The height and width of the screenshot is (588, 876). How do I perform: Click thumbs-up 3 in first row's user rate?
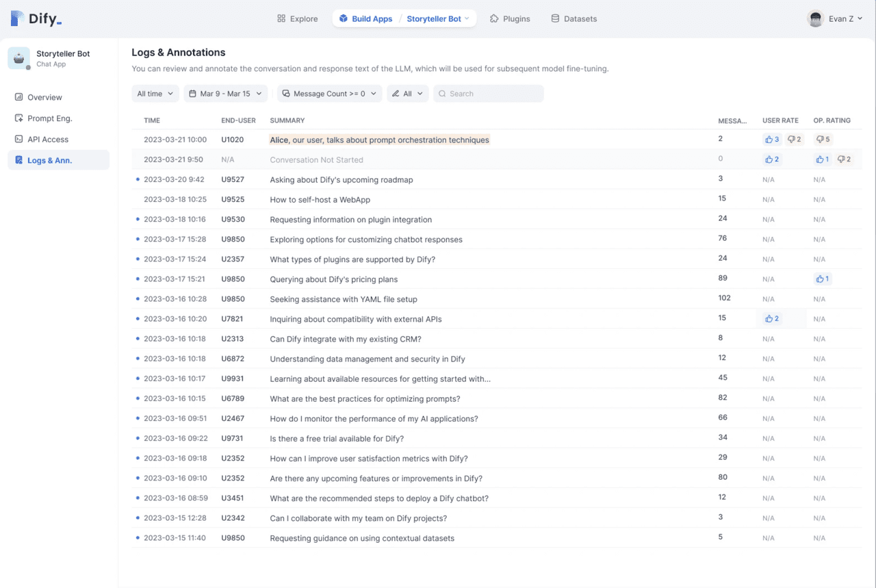point(772,140)
